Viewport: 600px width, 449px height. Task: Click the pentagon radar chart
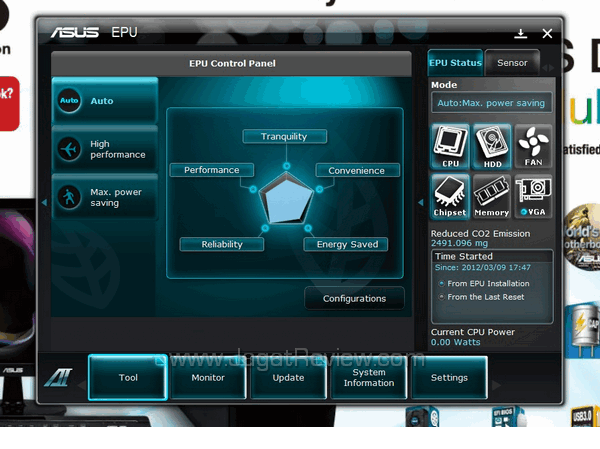286,198
